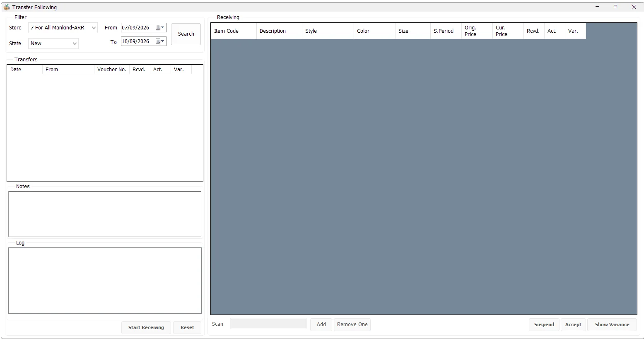Click Show Variance button
This screenshot has height=339, width=644.
[612, 324]
